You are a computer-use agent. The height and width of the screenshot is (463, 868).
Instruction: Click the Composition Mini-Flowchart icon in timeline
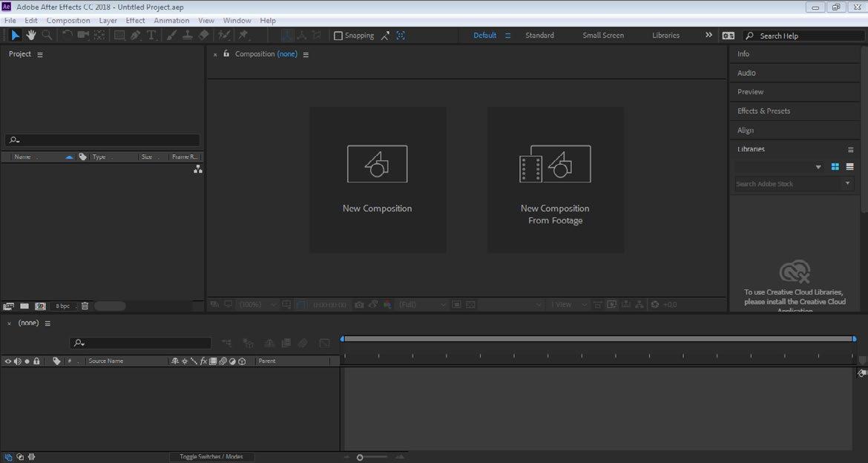coord(226,344)
